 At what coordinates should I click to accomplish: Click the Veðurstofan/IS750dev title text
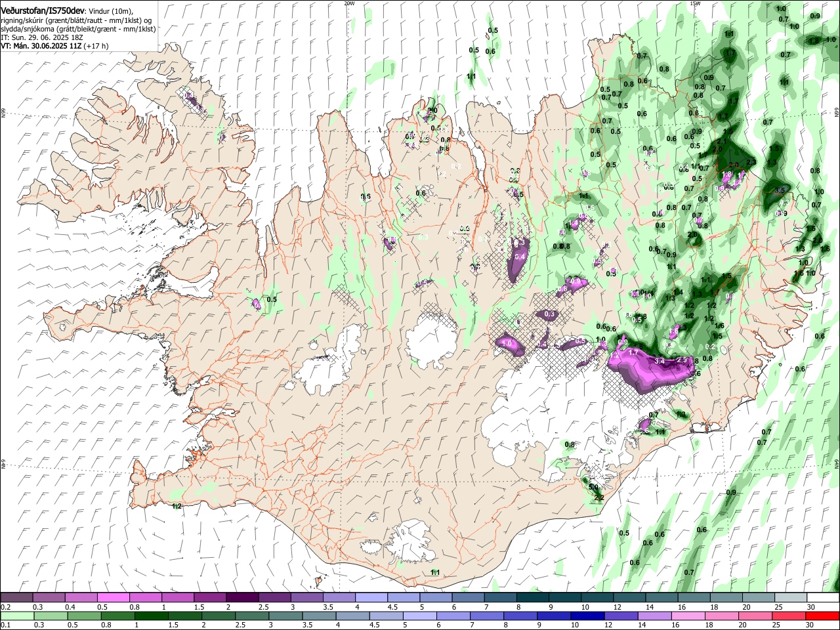tap(42, 10)
